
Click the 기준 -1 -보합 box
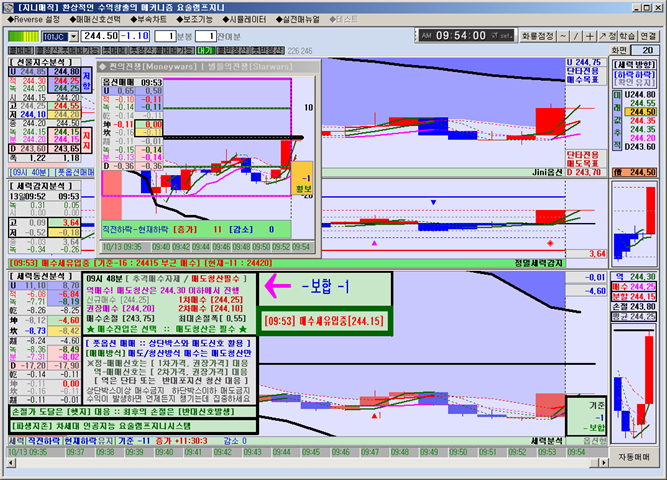click(x=586, y=417)
